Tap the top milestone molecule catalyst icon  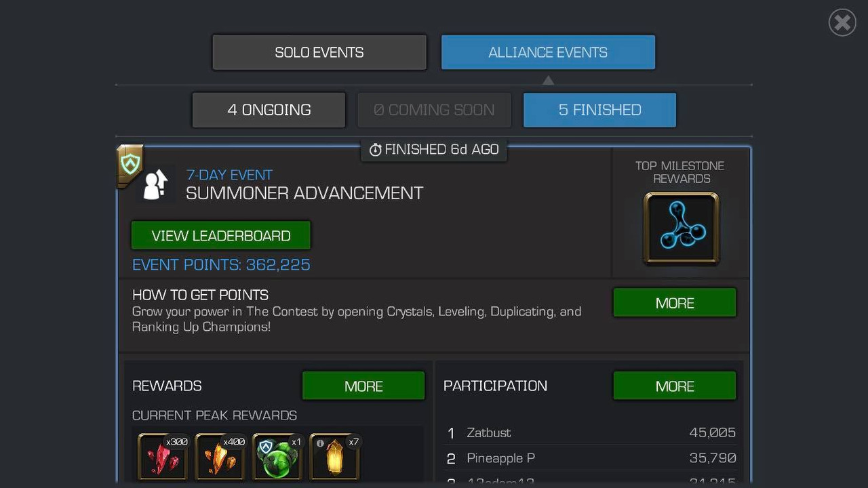pos(682,228)
